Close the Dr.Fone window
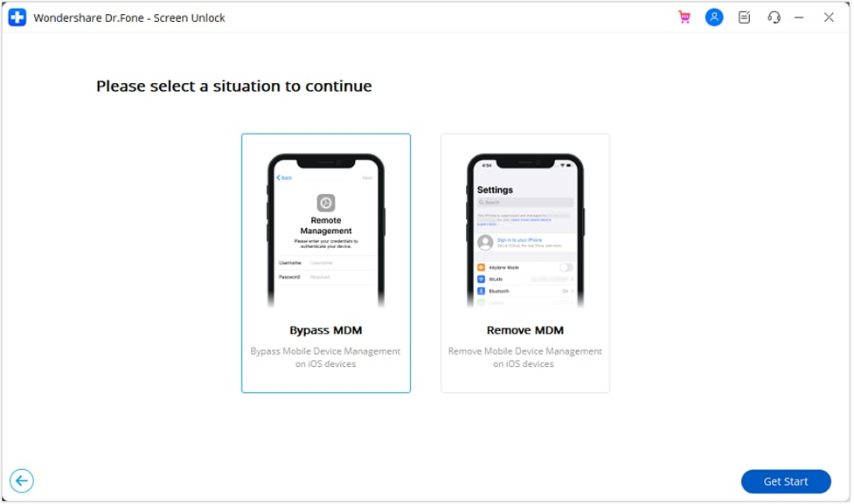 click(x=829, y=17)
